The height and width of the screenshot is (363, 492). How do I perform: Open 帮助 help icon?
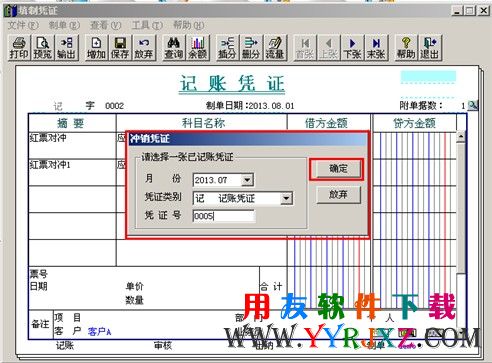pyautogui.click(x=406, y=48)
